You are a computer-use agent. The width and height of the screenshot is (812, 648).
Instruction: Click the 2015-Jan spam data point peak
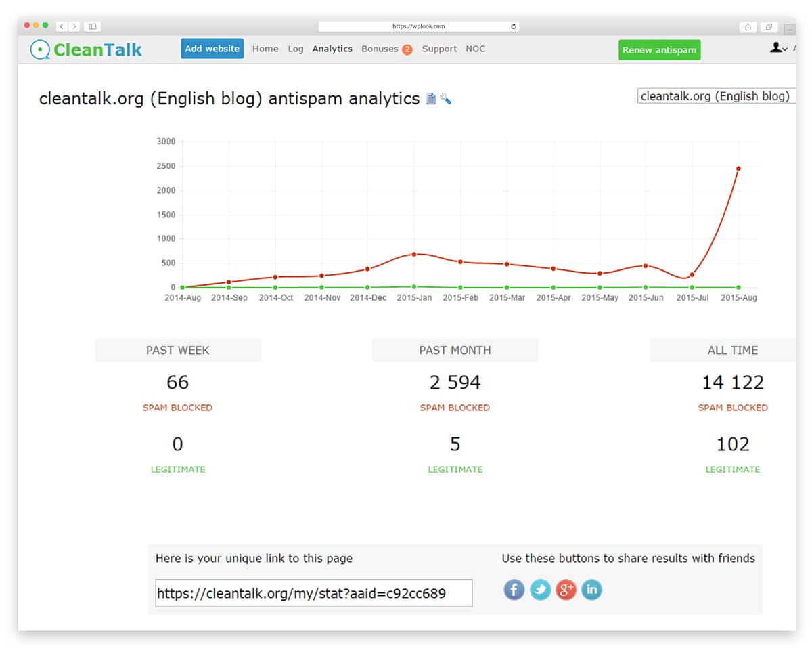click(x=414, y=254)
